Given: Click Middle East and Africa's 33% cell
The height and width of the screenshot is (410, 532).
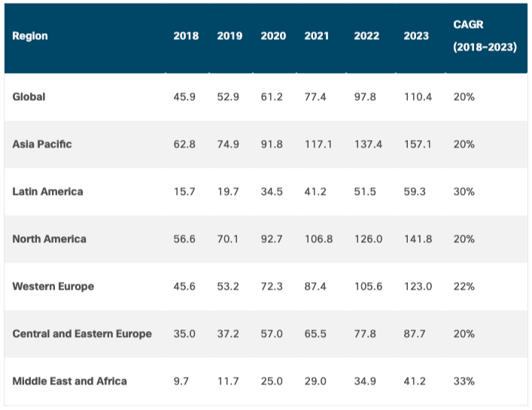Looking at the screenshot, I should pos(464,381).
